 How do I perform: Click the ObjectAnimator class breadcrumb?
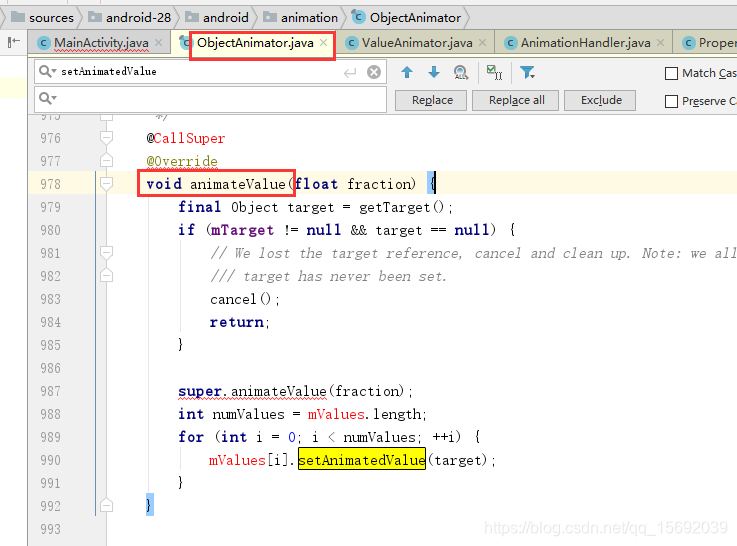pos(407,18)
